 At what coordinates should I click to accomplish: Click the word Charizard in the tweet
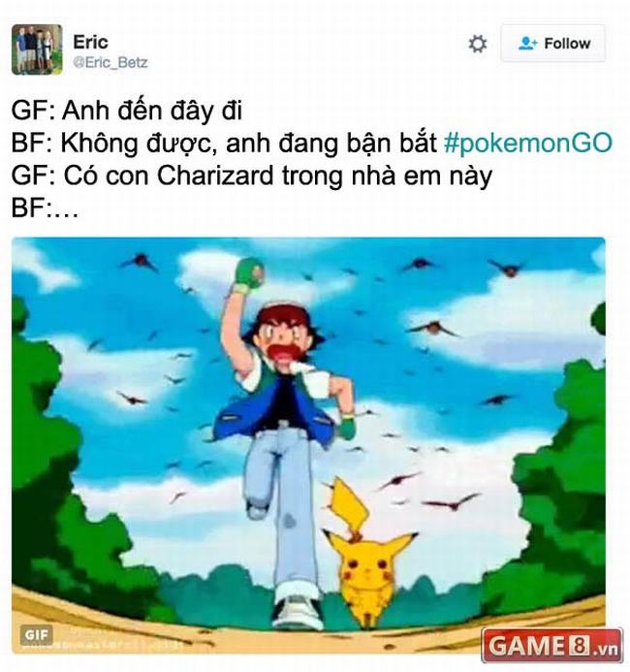click(215, 176)
